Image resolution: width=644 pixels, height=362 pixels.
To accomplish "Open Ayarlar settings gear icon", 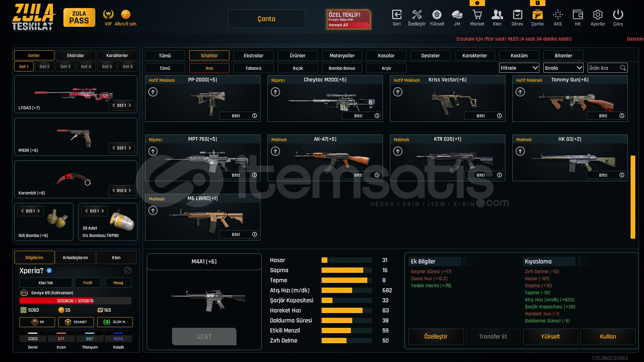I will pos(598,14).
